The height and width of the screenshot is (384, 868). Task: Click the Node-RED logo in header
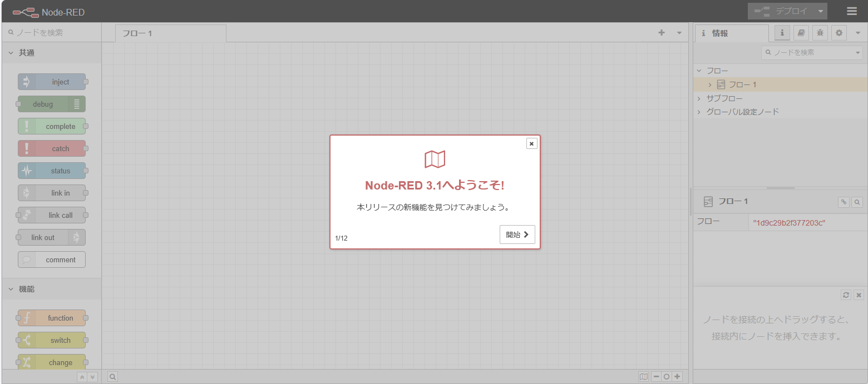click(48, 12)
